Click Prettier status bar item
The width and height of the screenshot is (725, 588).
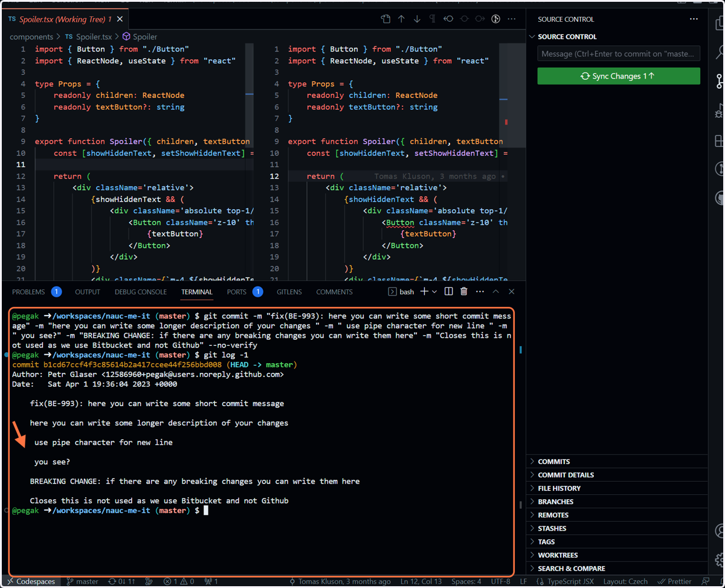674,582
